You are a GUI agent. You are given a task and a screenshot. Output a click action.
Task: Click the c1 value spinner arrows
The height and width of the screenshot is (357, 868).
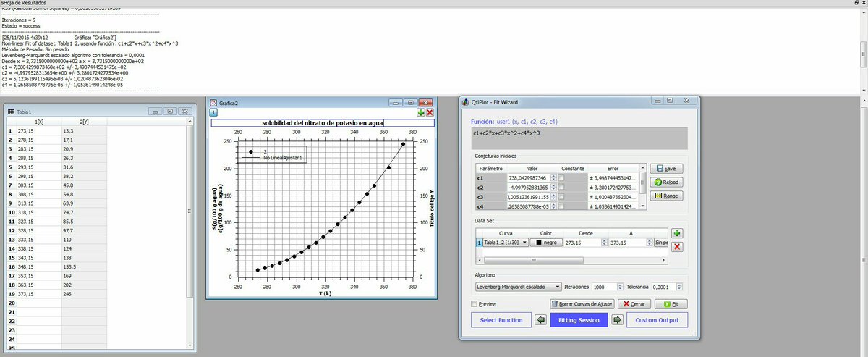[x=554, y=177]
